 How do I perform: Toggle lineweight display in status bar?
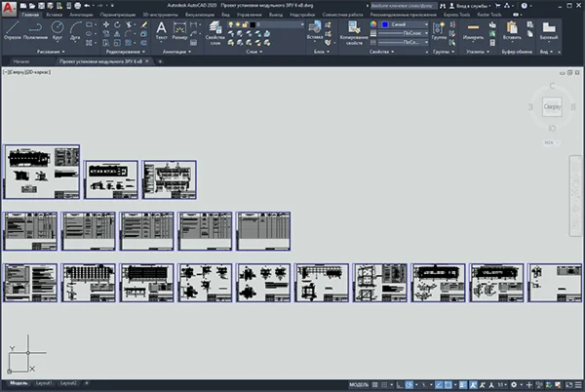463,384
